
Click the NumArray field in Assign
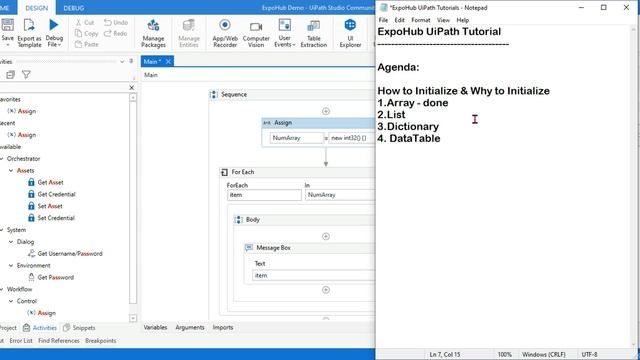click(x=296, y=138)
